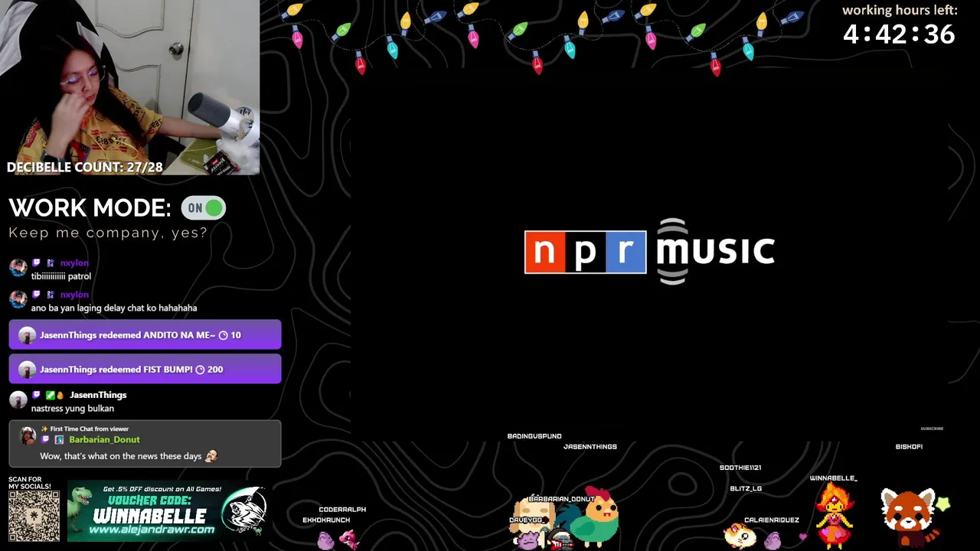
Task: Click the CODERRALPH name label
Action: (x=342, y=510)
